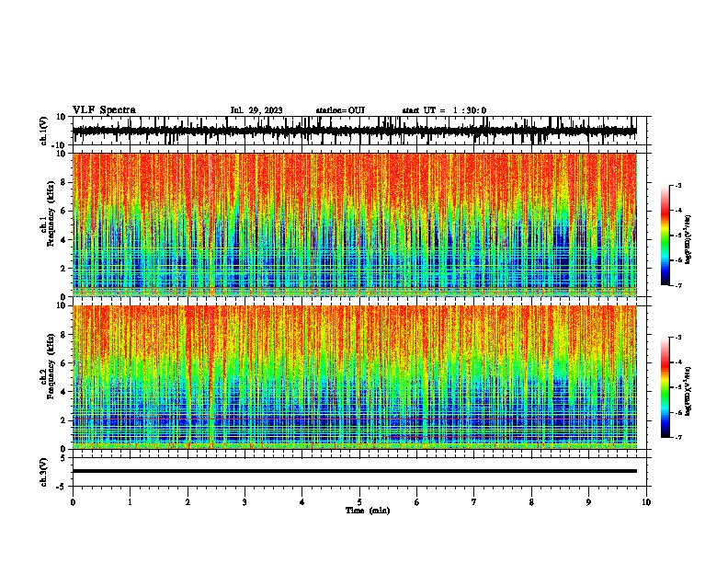Click the "ch.1(V)" waveform axis label
The image size is (728, 563).
tap(44, 131)
